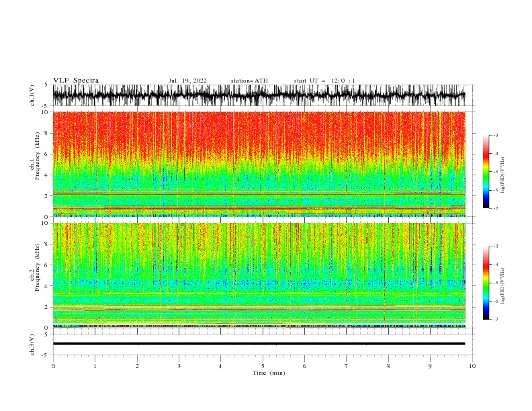Click time tick label 2 on x-axis
The image size is (532, 411).
point(137,366)
